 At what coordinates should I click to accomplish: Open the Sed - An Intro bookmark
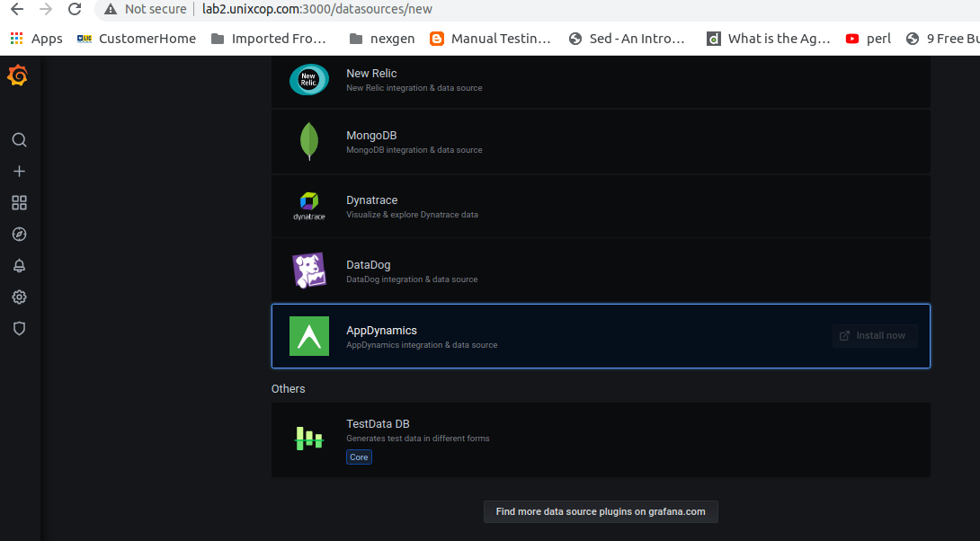[627, 39]
